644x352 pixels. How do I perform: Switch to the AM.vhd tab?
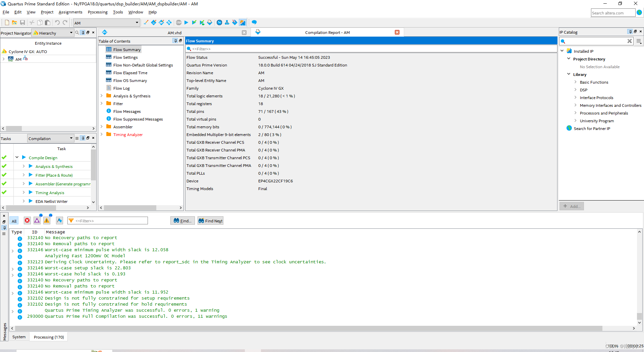[174, 33]
